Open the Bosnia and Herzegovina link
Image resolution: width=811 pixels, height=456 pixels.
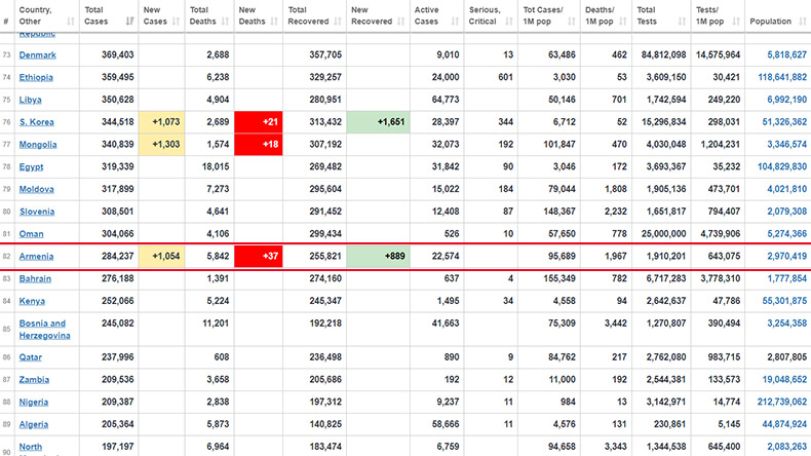44,329
